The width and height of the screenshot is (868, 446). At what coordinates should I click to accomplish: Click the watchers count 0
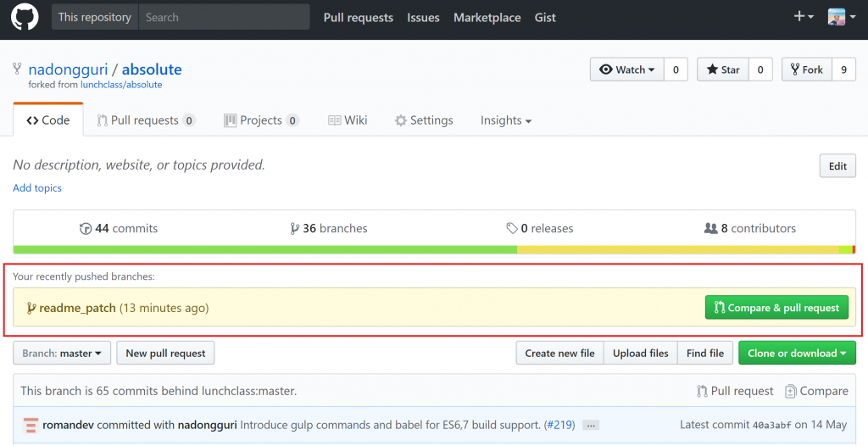(x=676, y=70)
